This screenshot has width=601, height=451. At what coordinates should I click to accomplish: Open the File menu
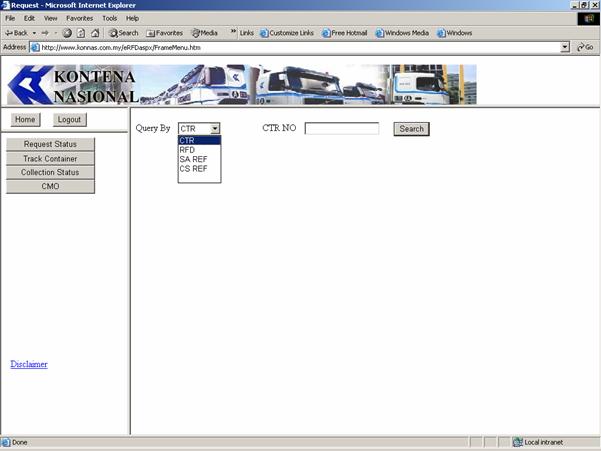pyautogui.click(x=10, y=18)
